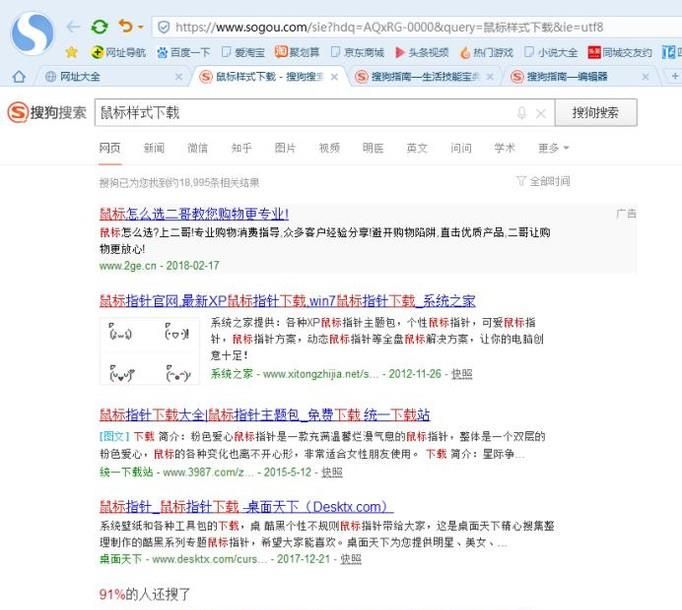Open result 鼠标指针官网 系统之家
The width and height of the screenshot is (682, 610).
pos(287,301)
